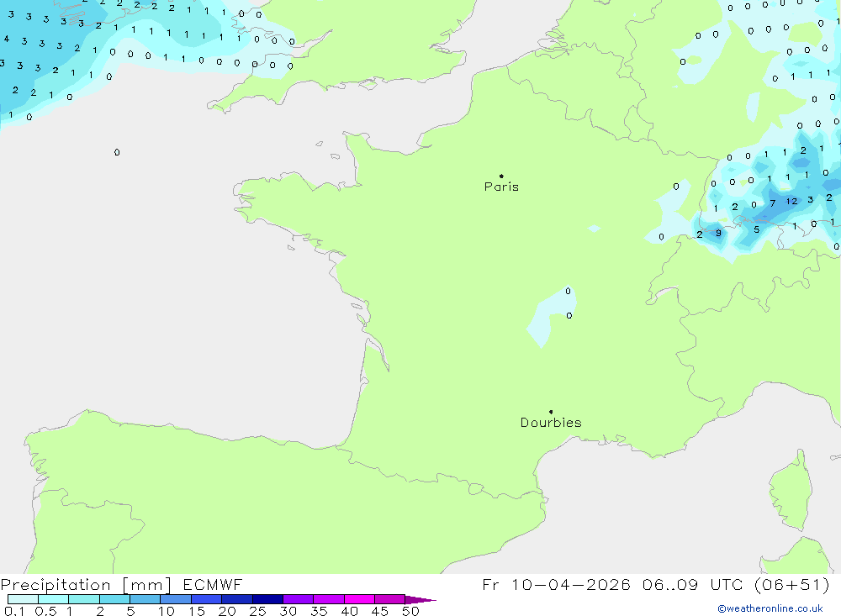This screenshot has width=841, height=616.
Task: Click the lone '0' in the Atlantic
Action: click(117, 152)
